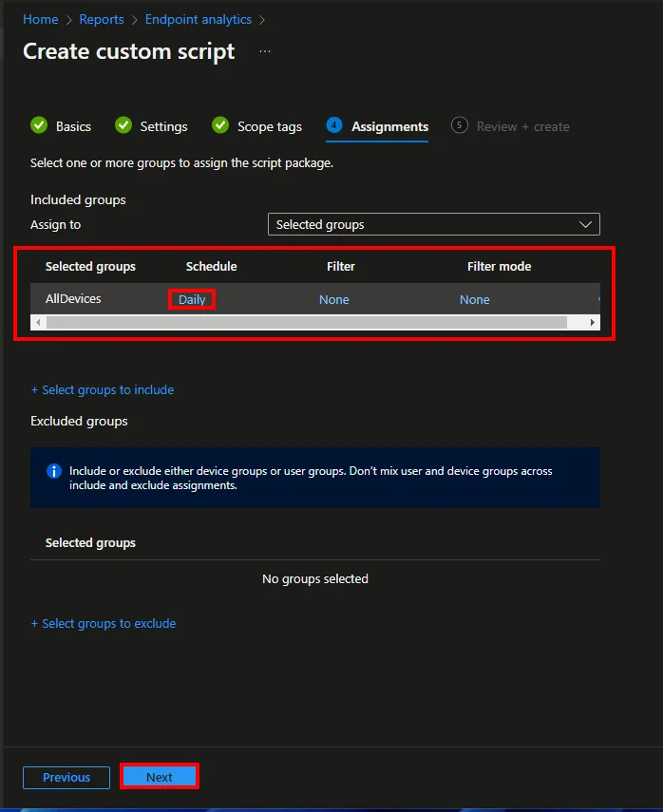This screenshot has height=812, width=663.
Task: Sort by Selected groups column header
Action: pos(90,267)
